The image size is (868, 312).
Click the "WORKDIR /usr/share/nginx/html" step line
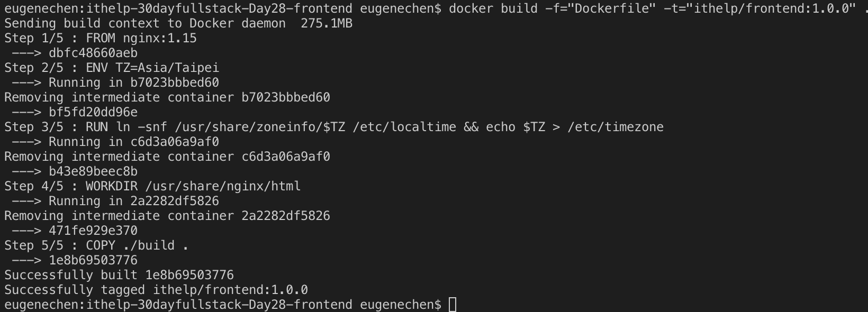point(193,186)
